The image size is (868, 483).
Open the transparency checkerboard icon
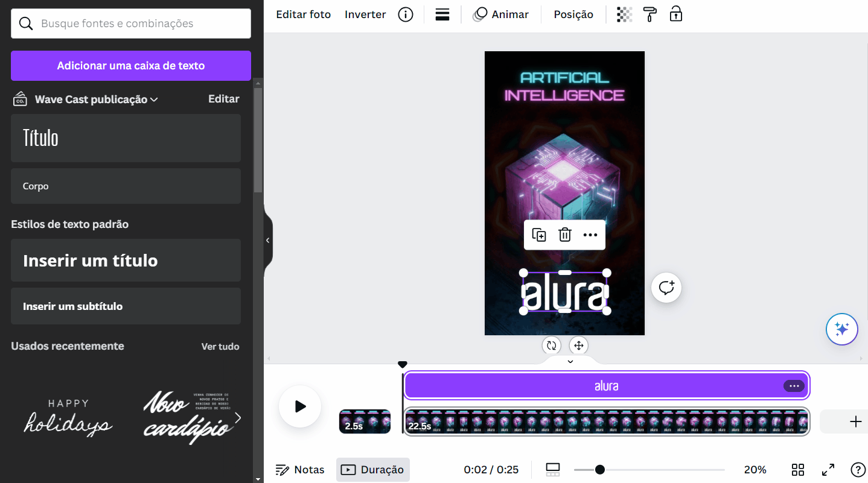tap(624, 14)
